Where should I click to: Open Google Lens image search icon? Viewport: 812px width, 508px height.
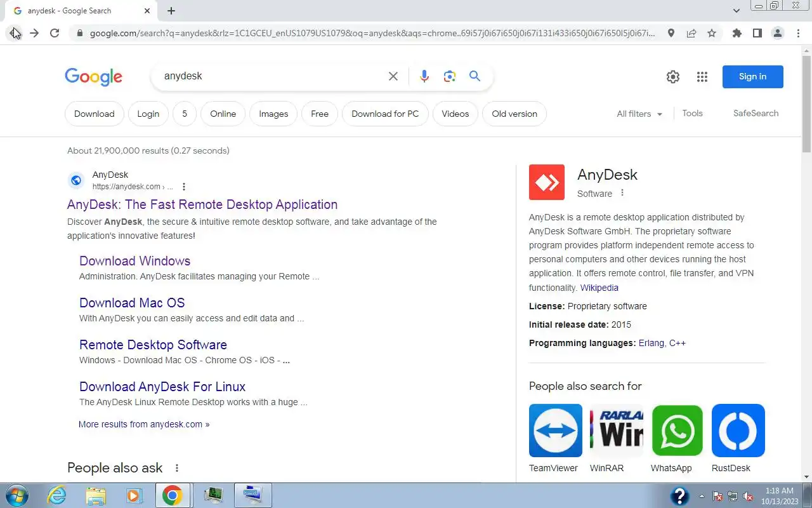pos(450,76)
